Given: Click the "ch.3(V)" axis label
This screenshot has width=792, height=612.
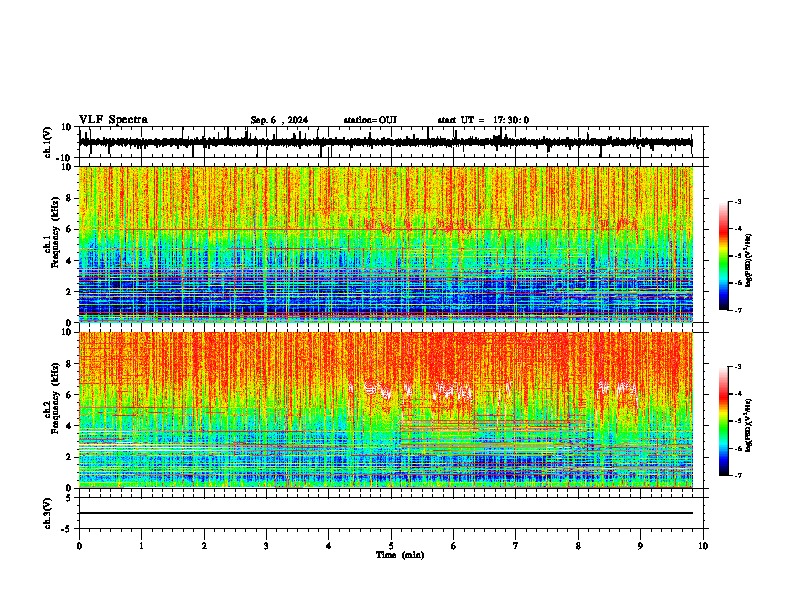Looking at the screenshot, I should point(48,513).
